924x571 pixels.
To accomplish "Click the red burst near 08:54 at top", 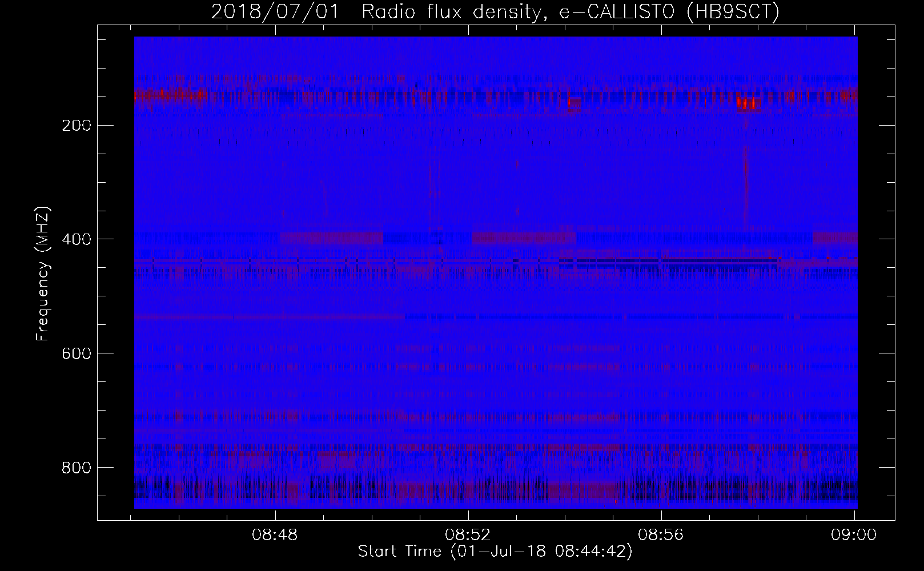I will 573,103.
